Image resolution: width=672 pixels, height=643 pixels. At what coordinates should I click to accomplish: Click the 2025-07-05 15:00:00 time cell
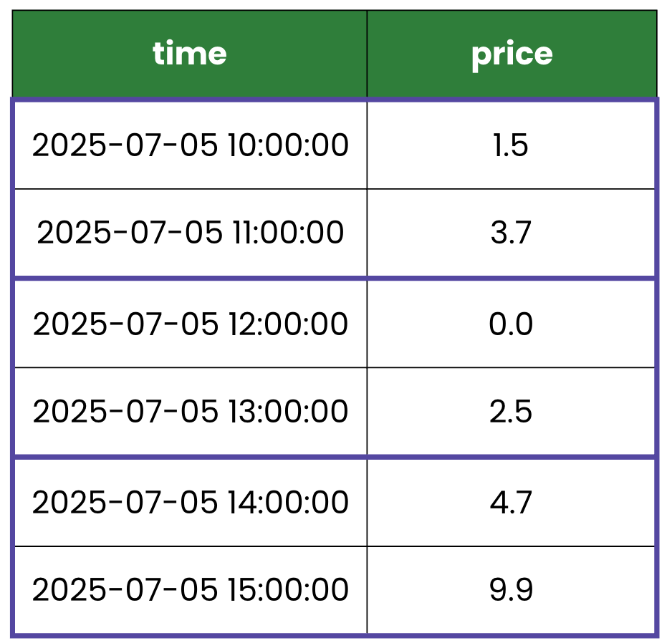[x=190, y=591]
